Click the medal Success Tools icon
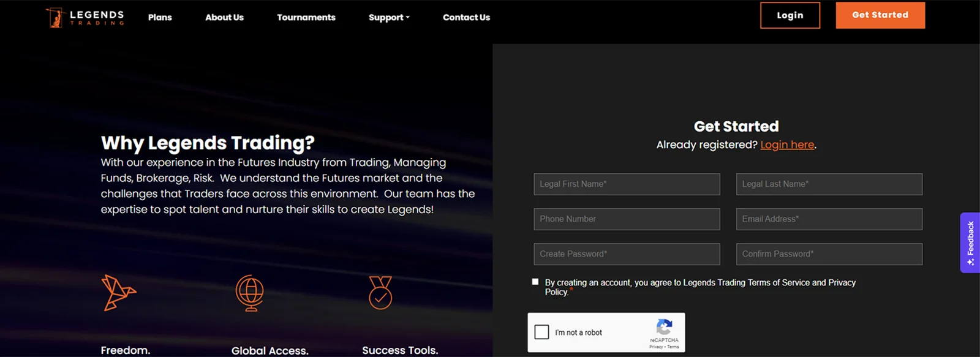Image resolution: width=980 pixels, height=357 pixels. click(380, 292)
